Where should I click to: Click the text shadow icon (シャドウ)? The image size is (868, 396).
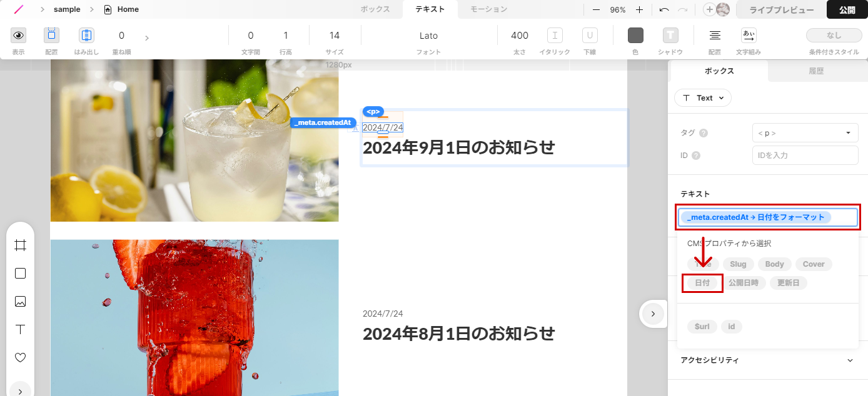tap(670, 36)
